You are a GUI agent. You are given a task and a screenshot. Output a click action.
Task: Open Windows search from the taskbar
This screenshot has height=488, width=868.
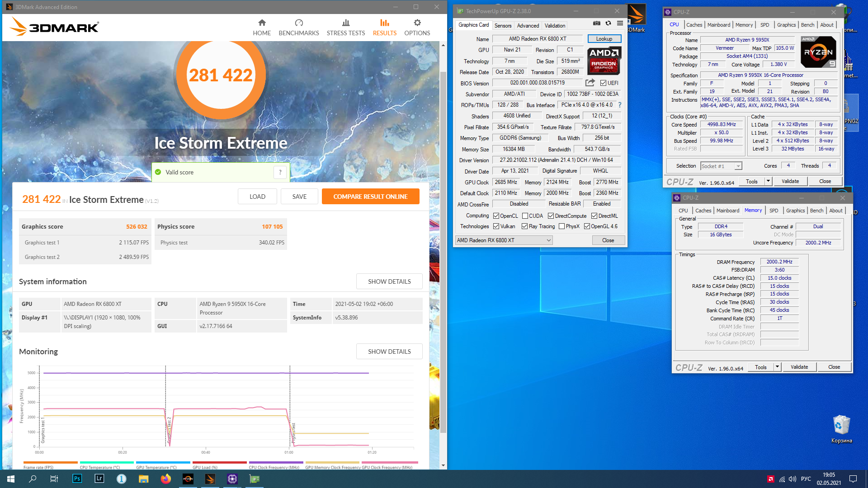33,479
